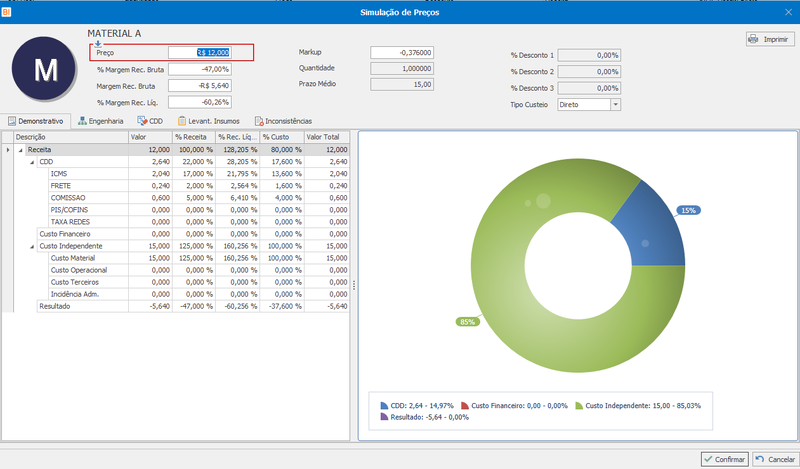Sort by the Valor Total column header

327,137
